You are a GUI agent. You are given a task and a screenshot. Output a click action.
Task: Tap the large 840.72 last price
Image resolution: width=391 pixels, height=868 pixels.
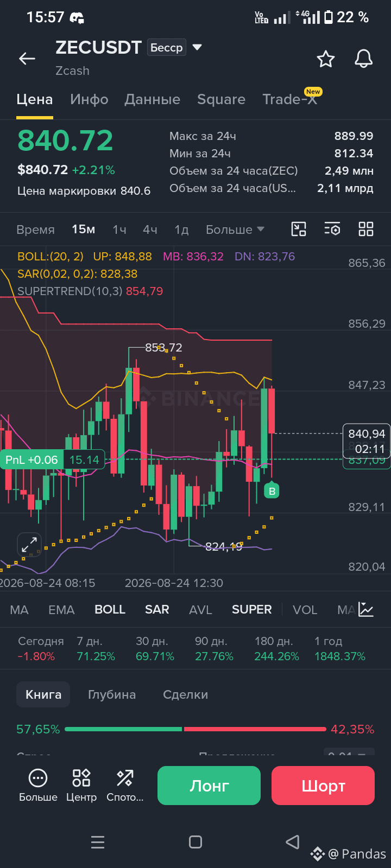coord(65,141)
